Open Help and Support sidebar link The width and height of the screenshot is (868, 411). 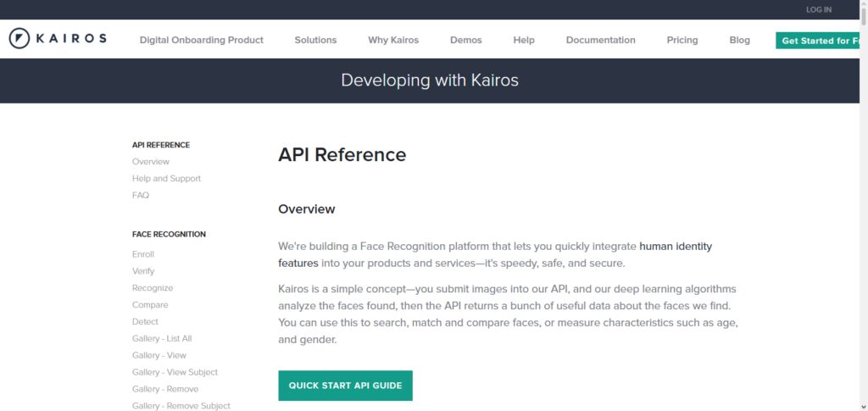[167, 179]
